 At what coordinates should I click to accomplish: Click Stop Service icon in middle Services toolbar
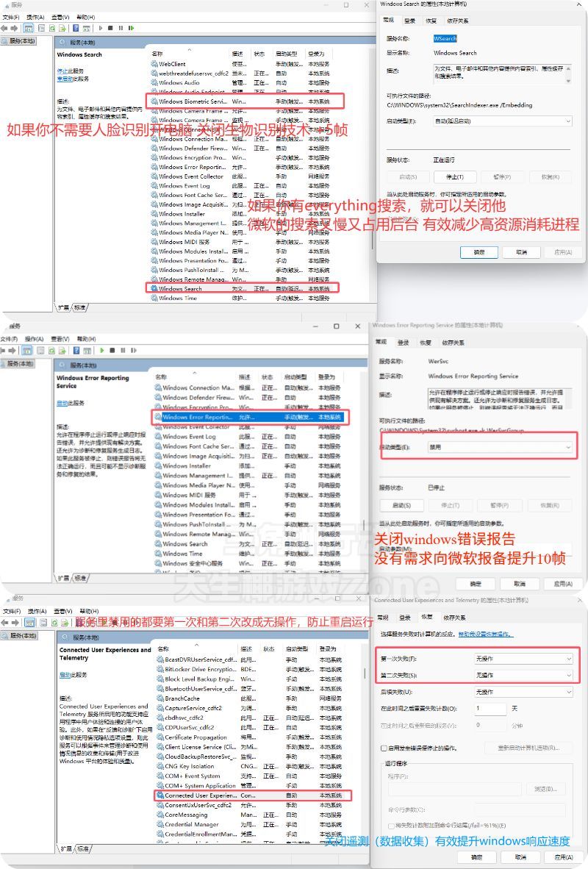point(112,350)
